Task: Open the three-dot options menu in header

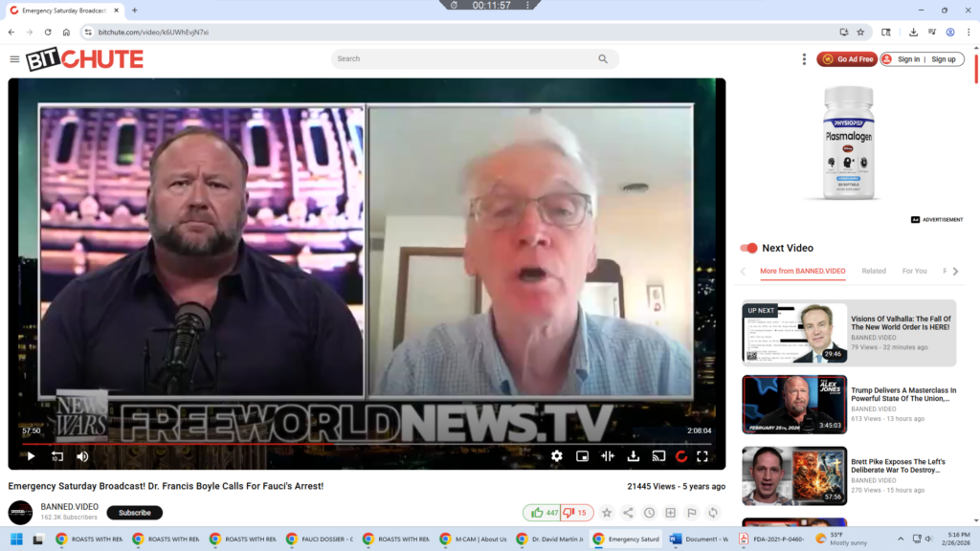Action: [x=804, y=59]
